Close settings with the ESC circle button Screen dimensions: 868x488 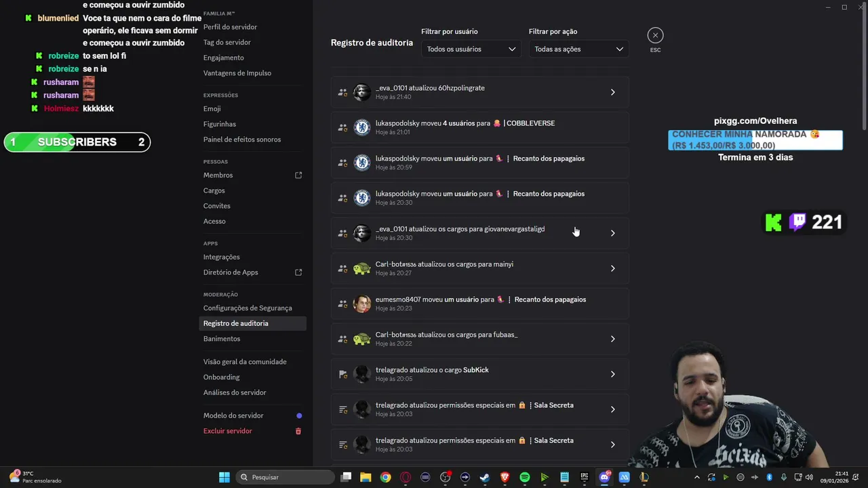[x=655, y=35]
